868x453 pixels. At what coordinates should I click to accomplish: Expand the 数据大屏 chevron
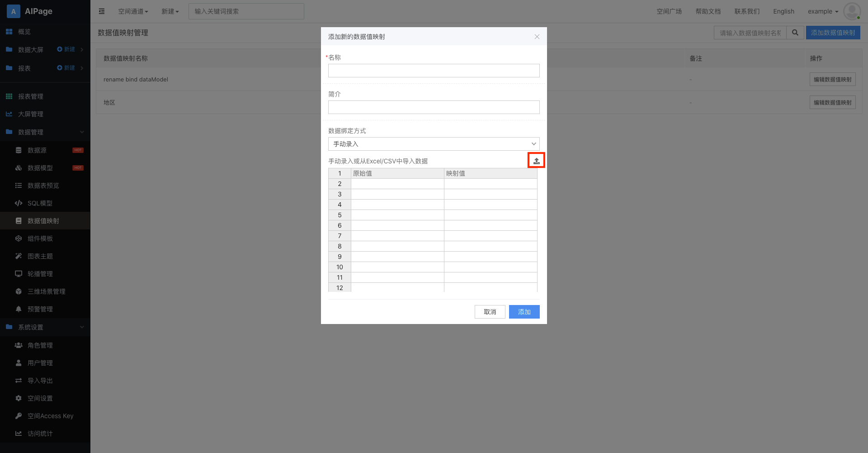click(82, 49)
